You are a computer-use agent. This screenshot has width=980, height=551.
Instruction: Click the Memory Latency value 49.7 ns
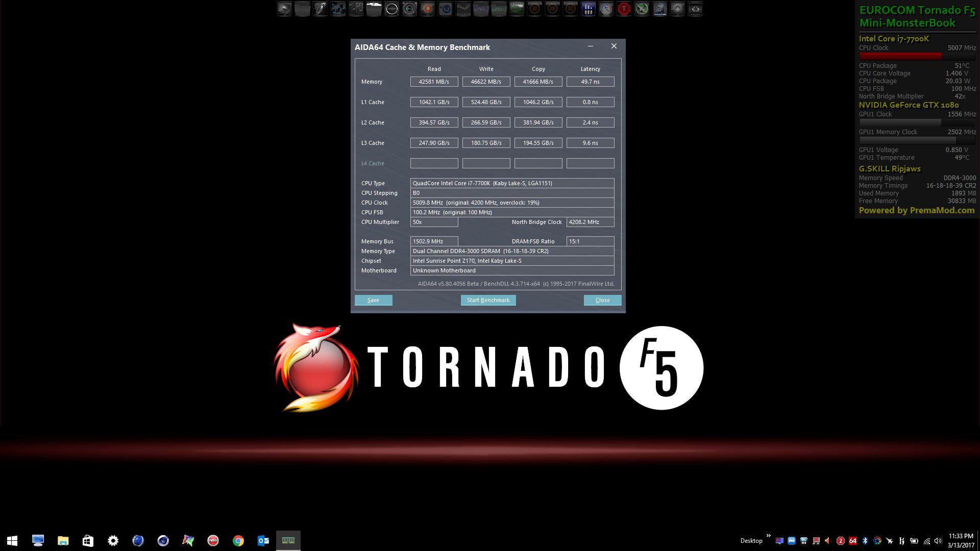pos(590,82)
